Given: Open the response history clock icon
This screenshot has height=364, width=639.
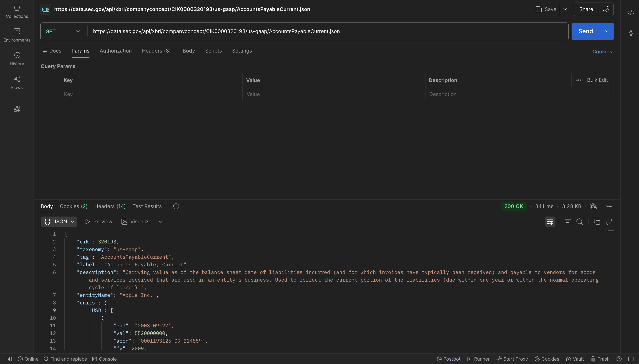Looking at the screenshot, I should (x=176, y=206).
